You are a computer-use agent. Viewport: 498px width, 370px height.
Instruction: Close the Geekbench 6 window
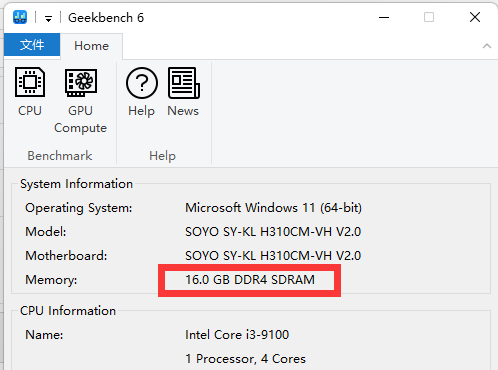475,17
